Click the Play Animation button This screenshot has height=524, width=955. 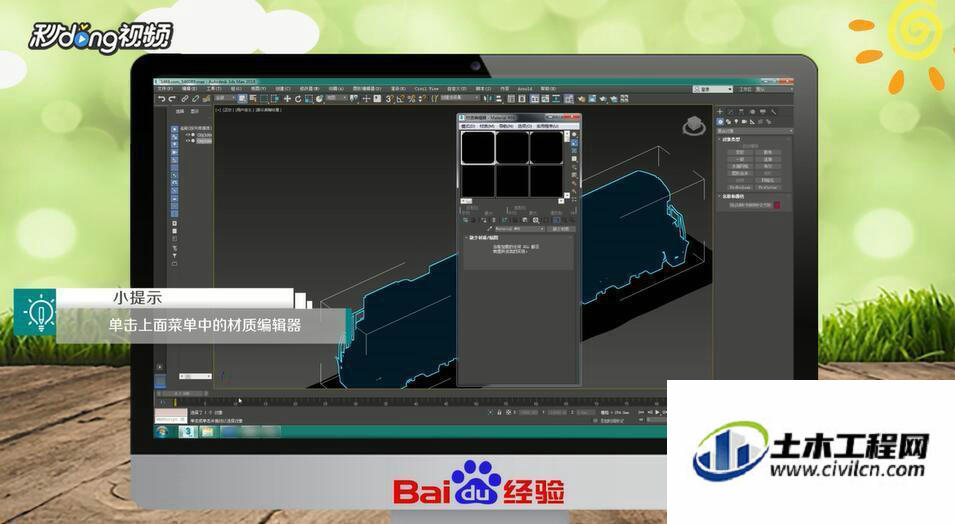657,412
